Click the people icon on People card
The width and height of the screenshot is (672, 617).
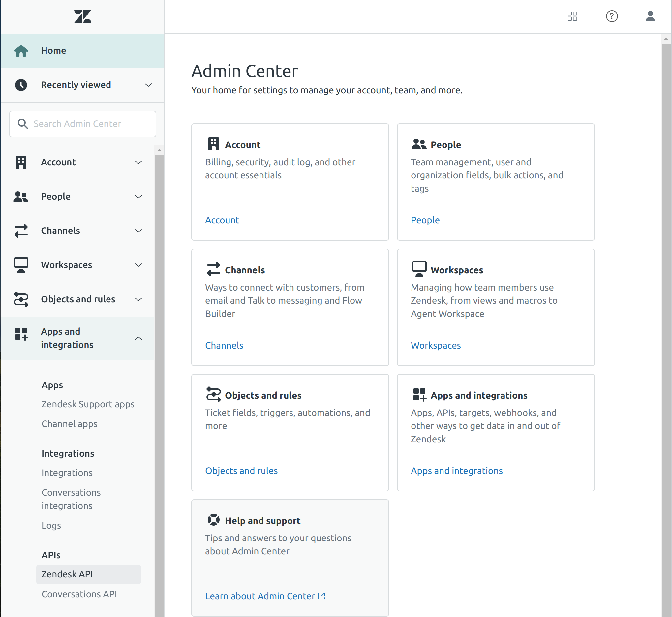[419, 144]
